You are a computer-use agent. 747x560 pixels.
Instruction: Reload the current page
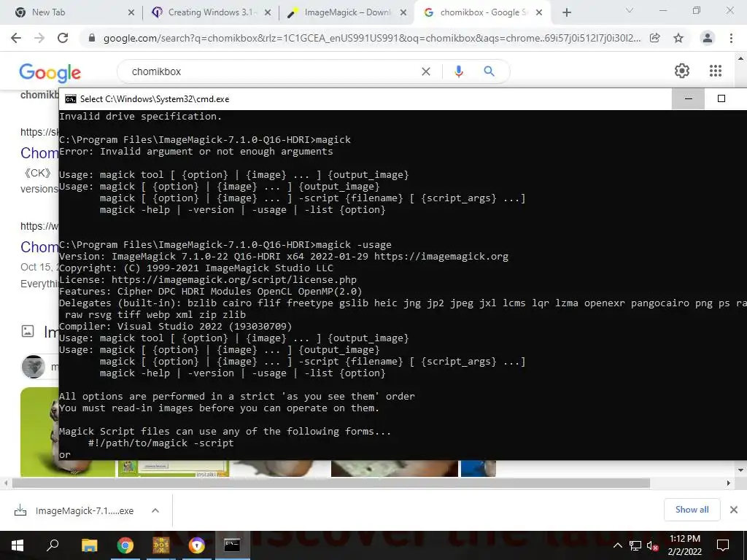pyautogui.click(x=63, y=38)
